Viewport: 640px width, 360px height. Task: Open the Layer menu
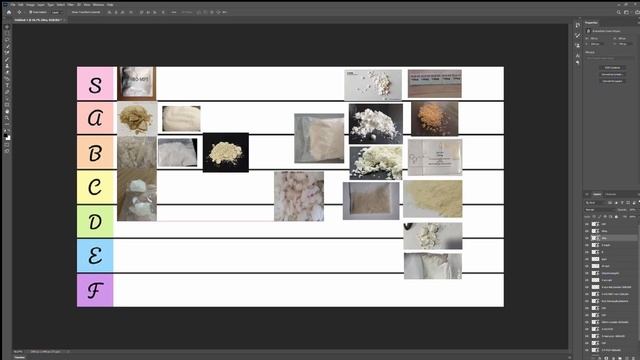pyautogui.click(x=41, y=5)
